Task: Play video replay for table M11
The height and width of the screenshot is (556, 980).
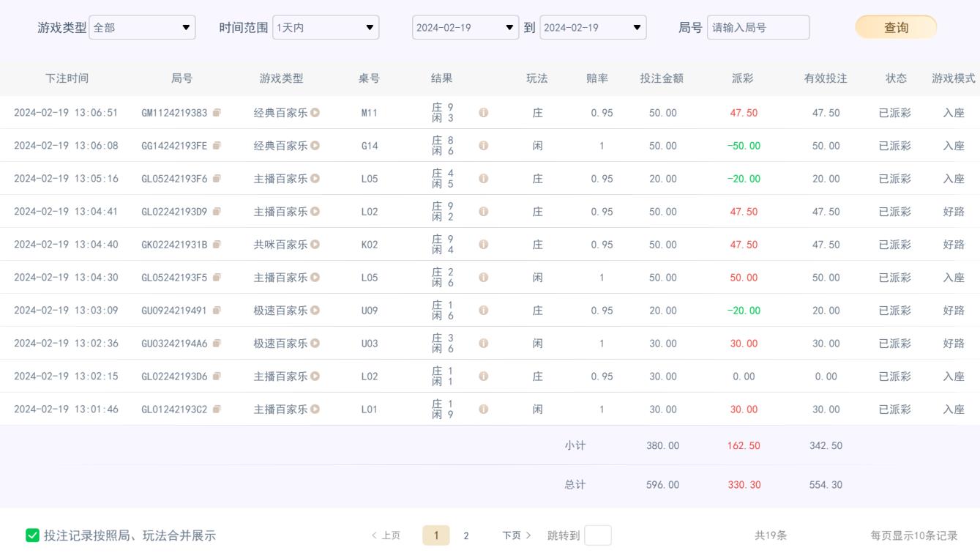Action: (x=315, y=113)
